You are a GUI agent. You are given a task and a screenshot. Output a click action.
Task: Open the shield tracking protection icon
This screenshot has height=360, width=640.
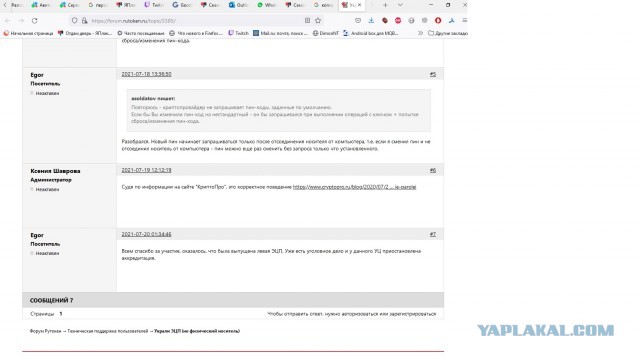[74, 20]
